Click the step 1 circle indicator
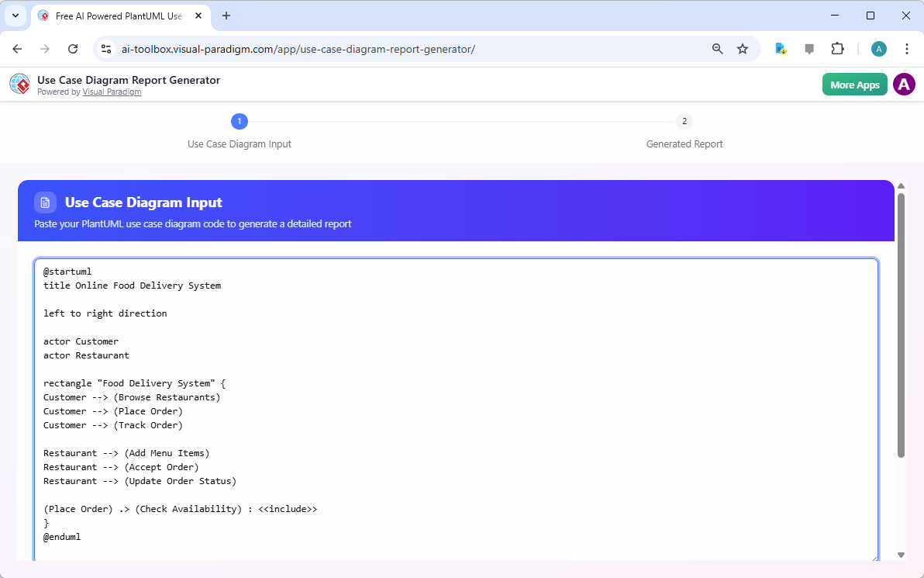This screenshot has width=924, height=578. tap(239, 121)
